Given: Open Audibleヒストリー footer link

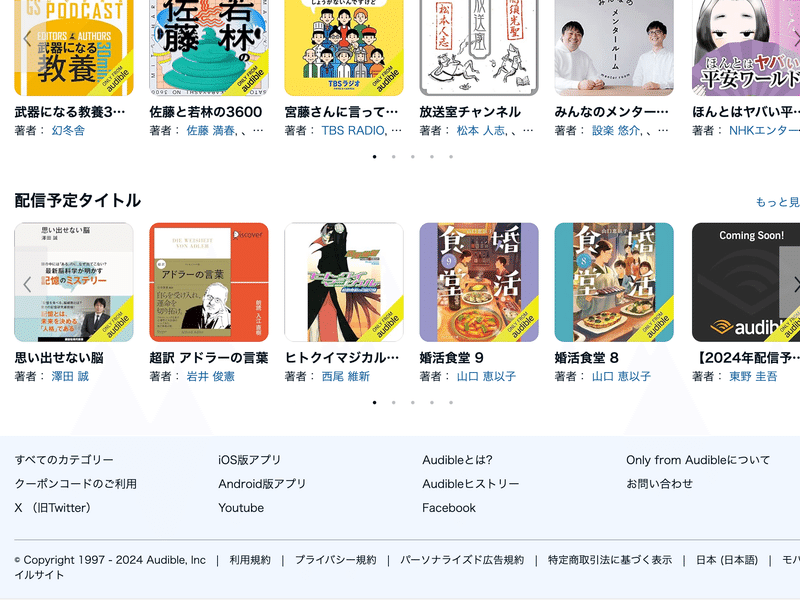Looking at the screenshot, I should 470,484.
